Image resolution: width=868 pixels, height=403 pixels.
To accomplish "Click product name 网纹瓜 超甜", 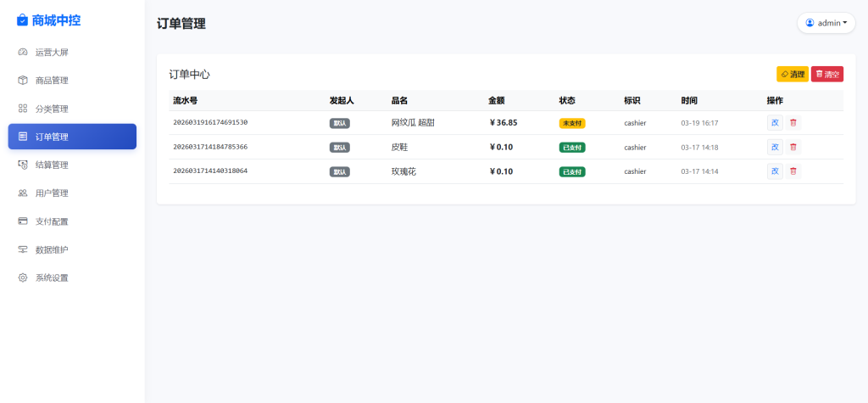I will point(413,122).
